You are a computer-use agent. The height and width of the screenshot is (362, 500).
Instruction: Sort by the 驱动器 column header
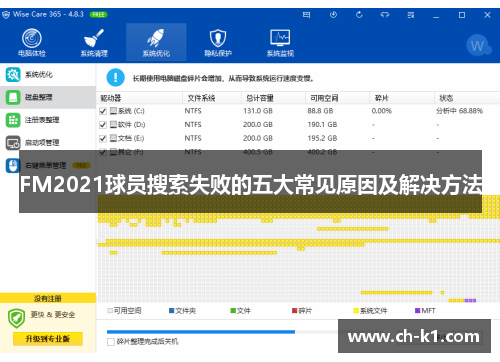(140, 98)
